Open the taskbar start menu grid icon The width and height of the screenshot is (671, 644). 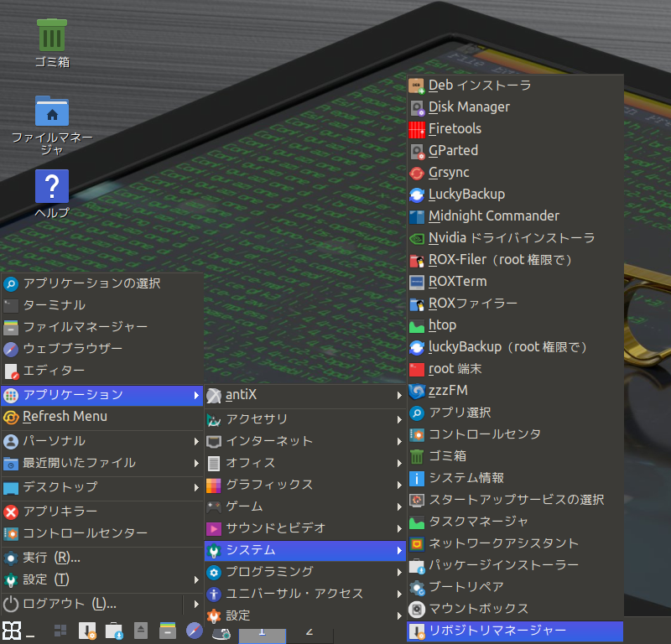pos(12,631)
